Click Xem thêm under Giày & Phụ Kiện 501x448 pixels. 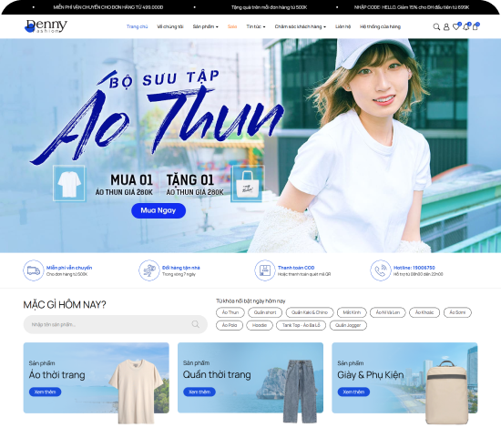click(x=353, y=392)
